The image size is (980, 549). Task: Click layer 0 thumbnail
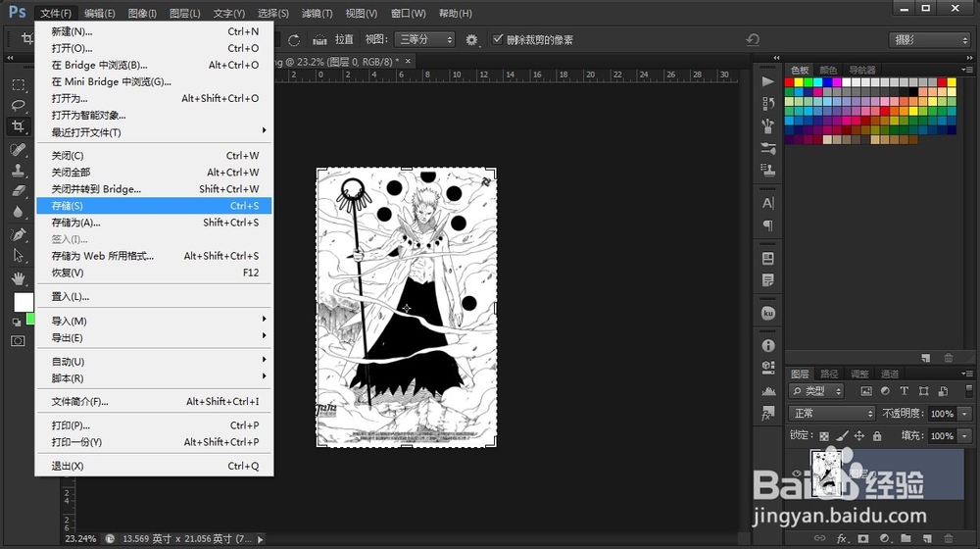[826, 474]
